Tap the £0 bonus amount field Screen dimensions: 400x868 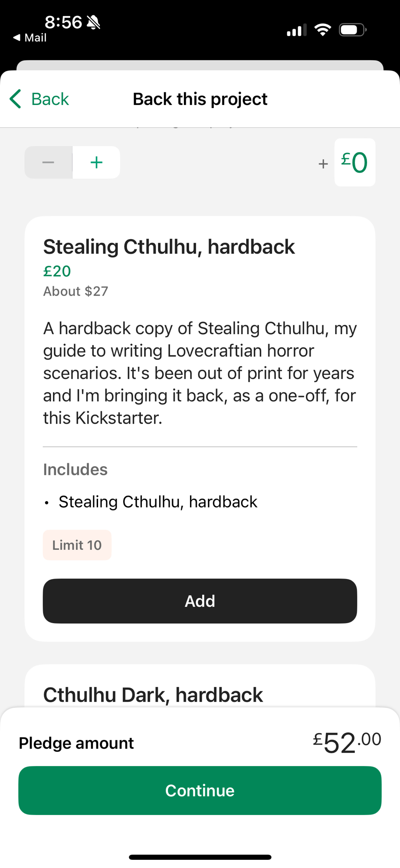(x=354, y=162)
